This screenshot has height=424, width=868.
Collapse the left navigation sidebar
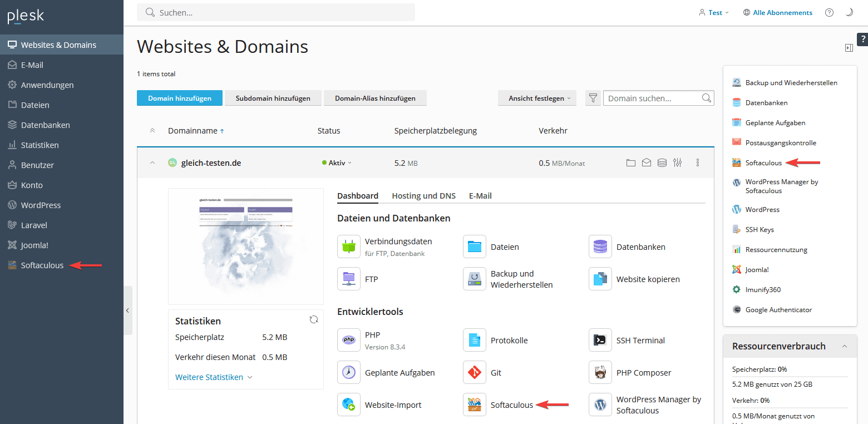pos(127,310)
